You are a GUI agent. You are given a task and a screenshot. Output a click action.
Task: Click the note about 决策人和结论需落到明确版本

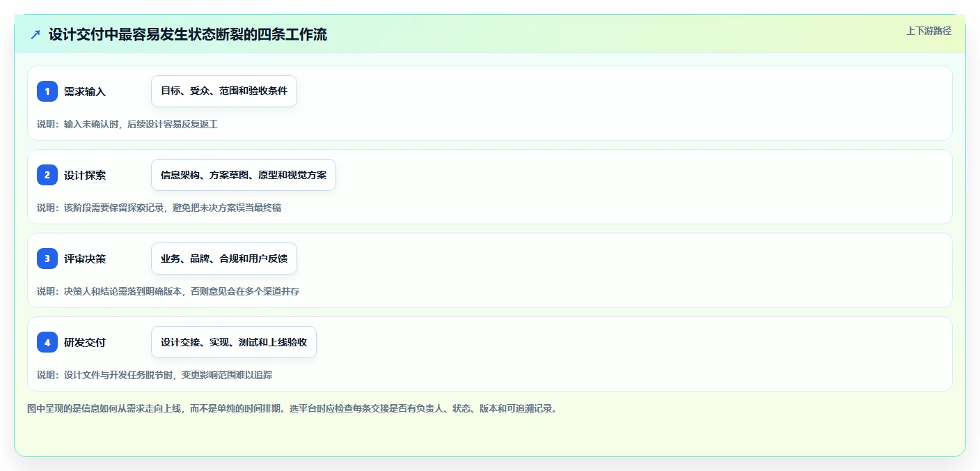168,291
